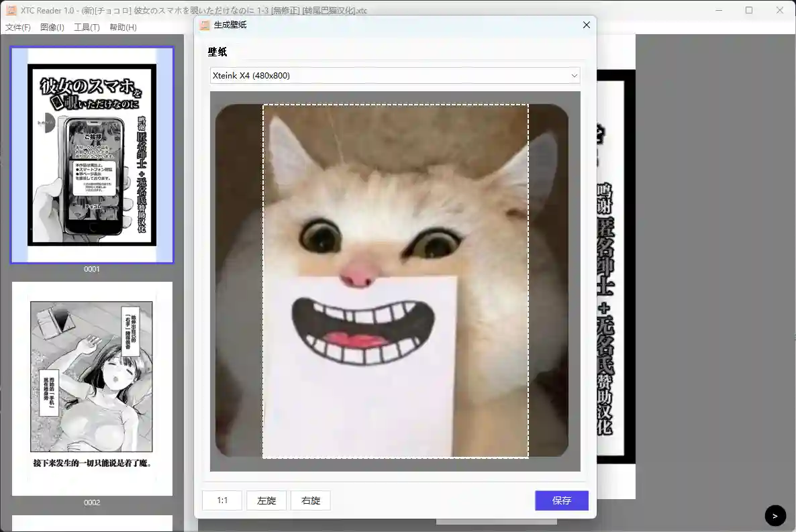The height and width of the screenshot is (532, 796).
Task: Click the 生成壁纸 dialog title icon
Action: pyautogui.click(x=205, y=25)
